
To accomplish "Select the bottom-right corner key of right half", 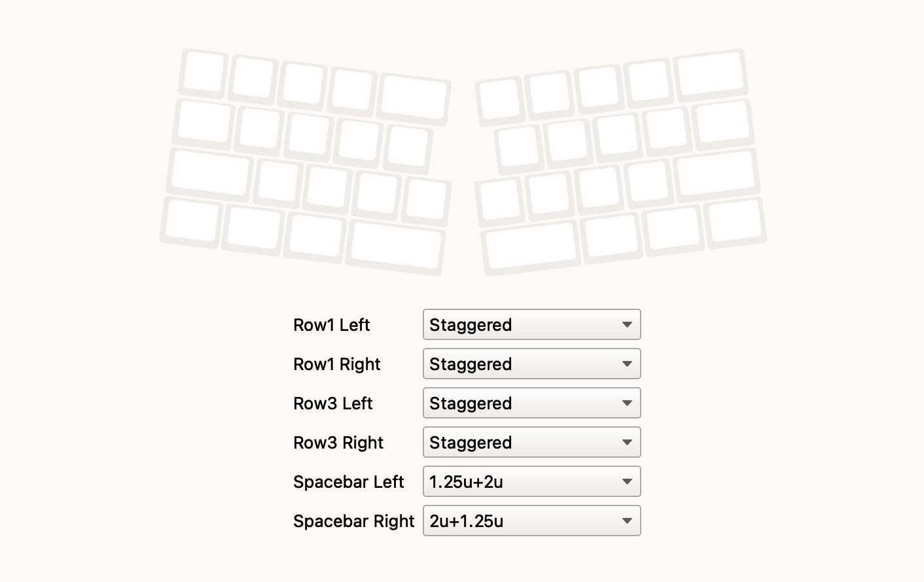I will [735, 222].
